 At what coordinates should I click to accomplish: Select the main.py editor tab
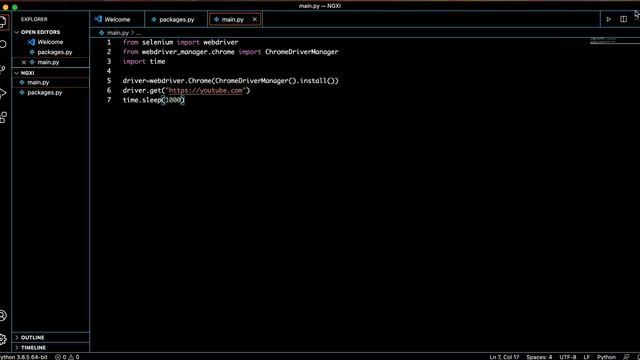coord(232,19)
